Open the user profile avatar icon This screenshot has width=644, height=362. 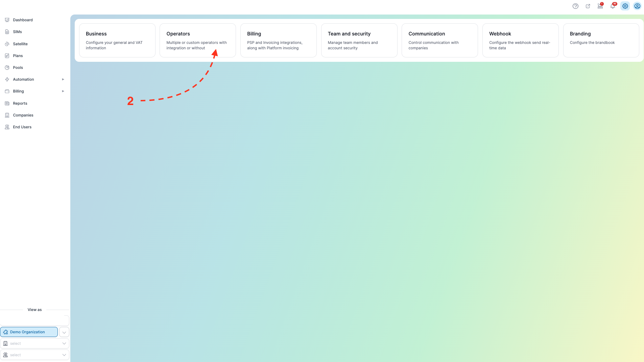pos(637,6)
